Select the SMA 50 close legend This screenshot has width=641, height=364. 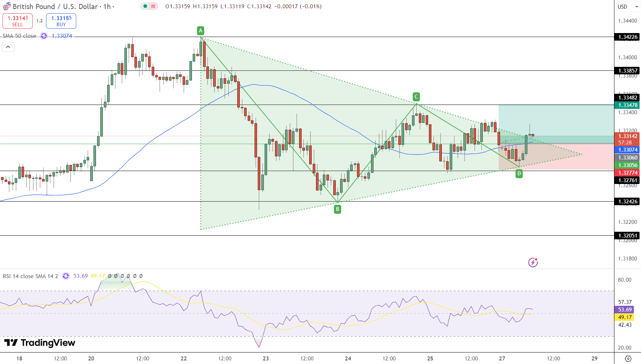[x=19, y=36]
